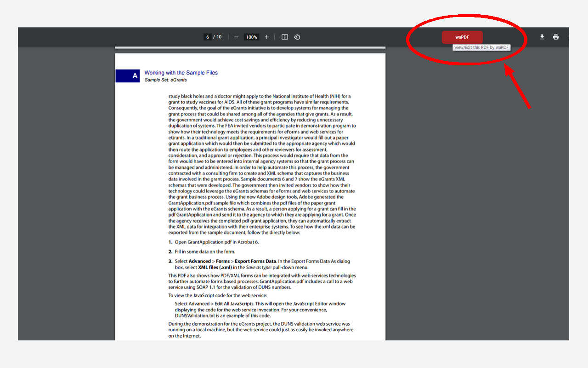The image size is (588, 368).
Task: Print the document using the printer icon
Action: point(556,37)
